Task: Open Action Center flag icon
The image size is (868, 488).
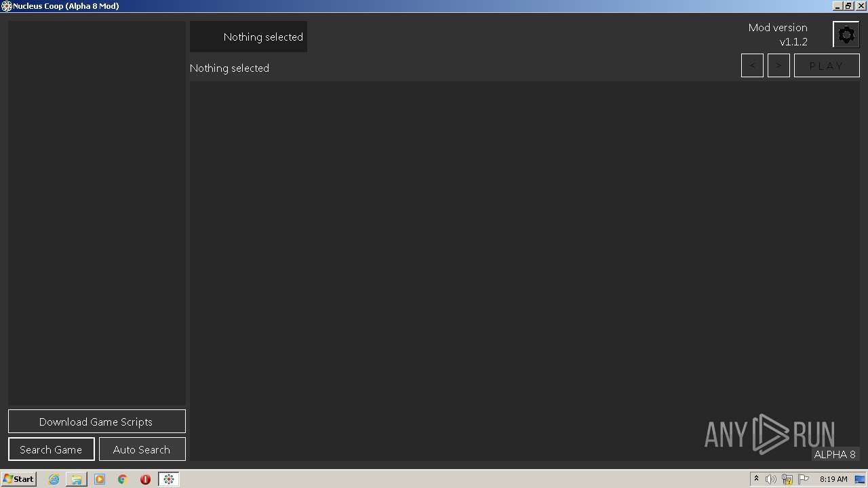Action: [804, 479]
